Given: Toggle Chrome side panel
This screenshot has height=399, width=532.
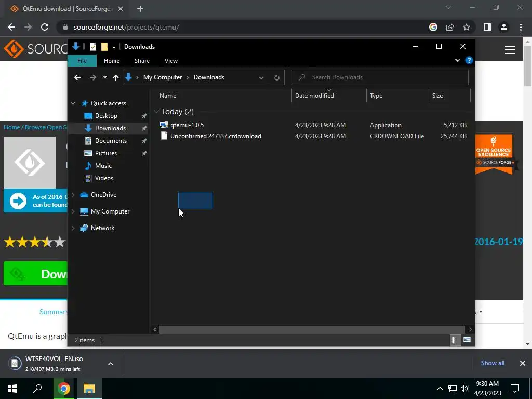Looking at the screenshot, I should pyautogui.click(x=487, y=27).
